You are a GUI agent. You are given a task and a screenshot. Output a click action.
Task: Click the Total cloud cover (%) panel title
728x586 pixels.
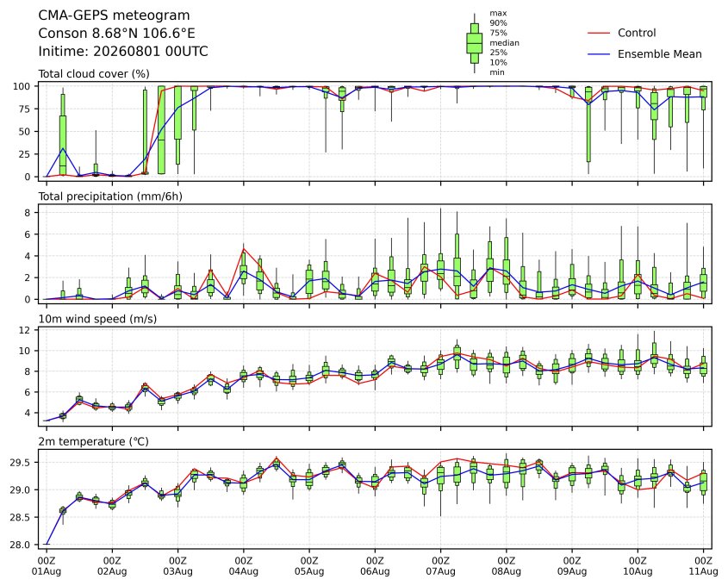tap(94, 74)
